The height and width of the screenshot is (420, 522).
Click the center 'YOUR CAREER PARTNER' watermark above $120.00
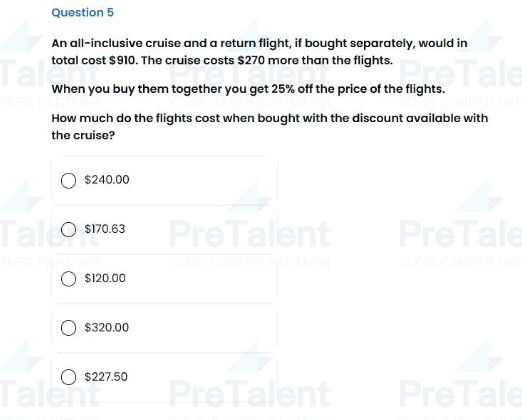click(x=249, y=263)
